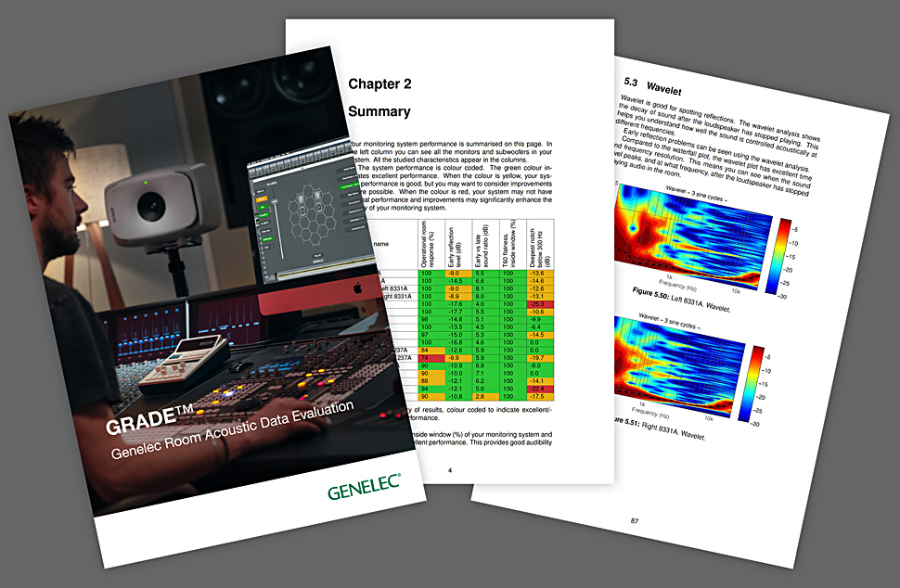Select the "Chapter 2" heading

[380, 83]
